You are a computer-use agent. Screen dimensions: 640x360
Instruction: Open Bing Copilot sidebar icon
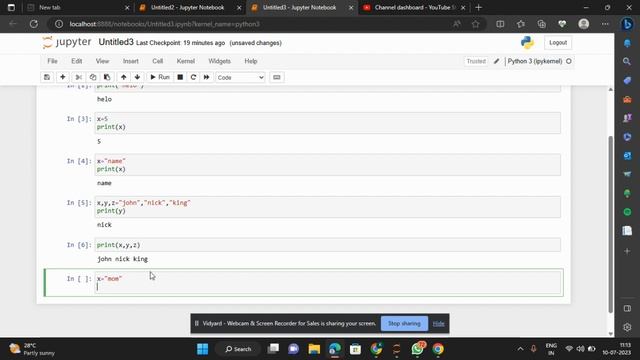coord(627,24)
